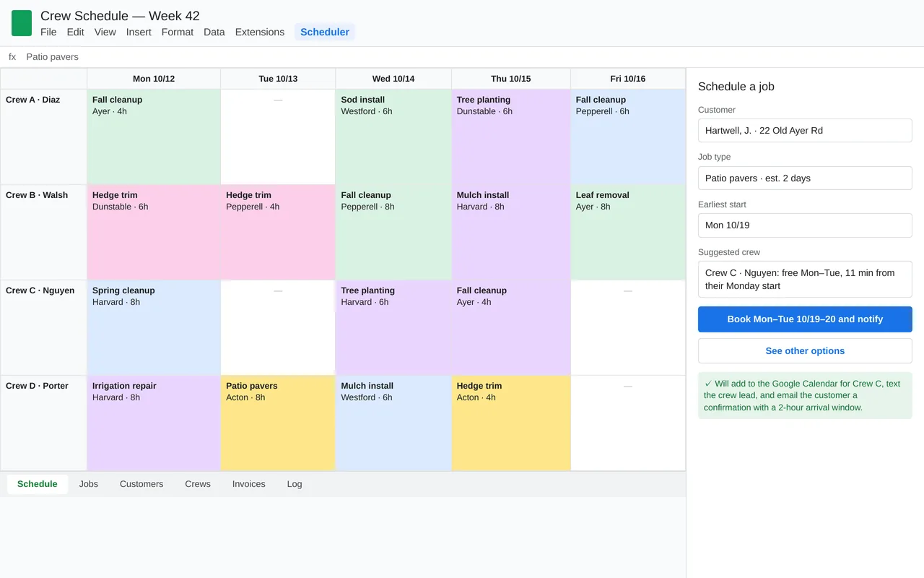
Task: Select the Hedge trim Dunstable cell
Action: pyautogui.click(x=154, y=233)
